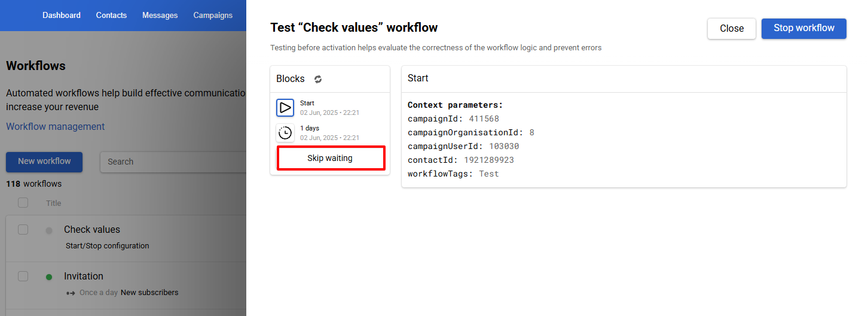Click the refresh icon next to Blocks
868x316 pixels.
point(318,79)
